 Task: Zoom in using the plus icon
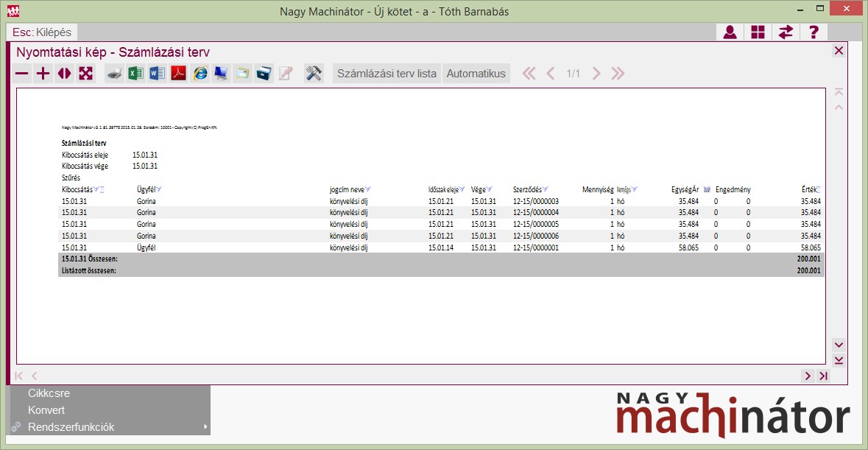[x=43, y=74]
